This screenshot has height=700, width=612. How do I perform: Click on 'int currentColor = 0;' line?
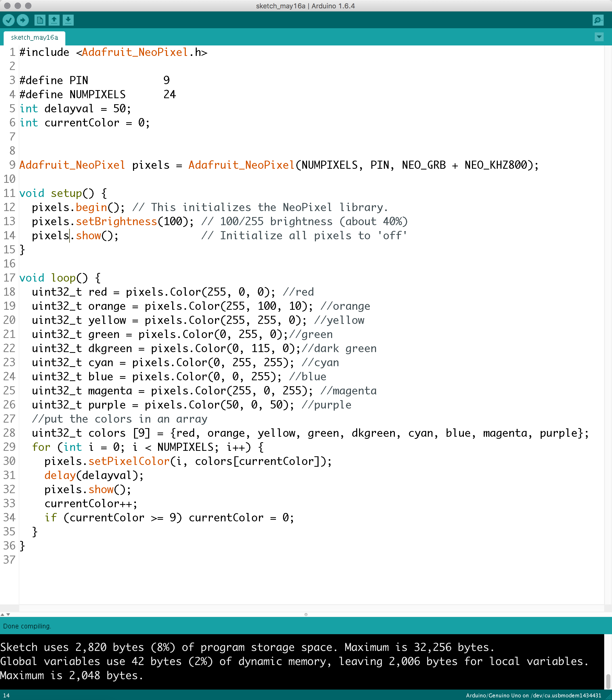(x=85, y=122)
